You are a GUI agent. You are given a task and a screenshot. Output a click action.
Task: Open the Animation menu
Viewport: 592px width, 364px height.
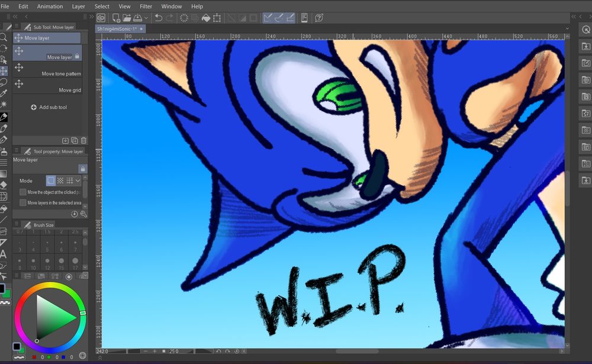[50, 7]
